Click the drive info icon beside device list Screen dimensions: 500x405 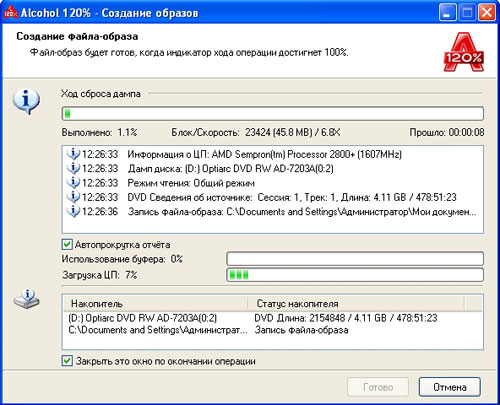[26, 299]
